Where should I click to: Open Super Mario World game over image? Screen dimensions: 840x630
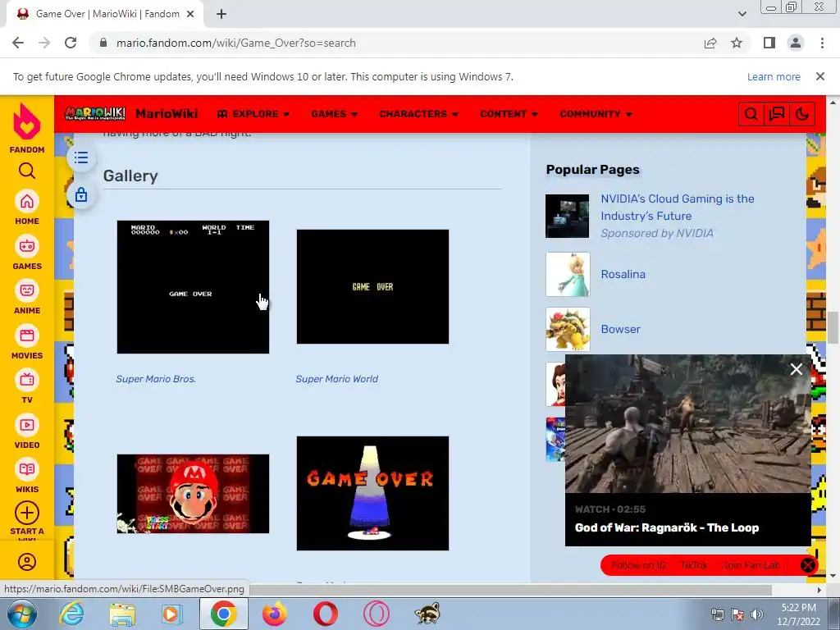372,286
